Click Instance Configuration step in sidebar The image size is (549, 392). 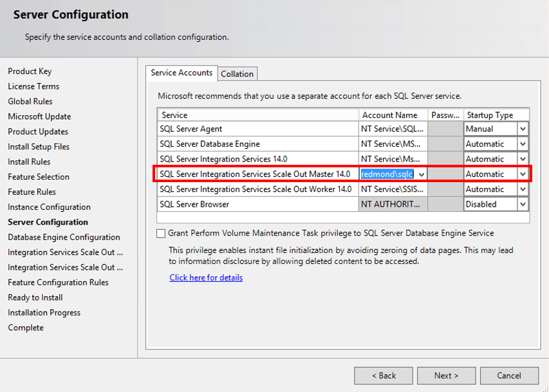49,207
